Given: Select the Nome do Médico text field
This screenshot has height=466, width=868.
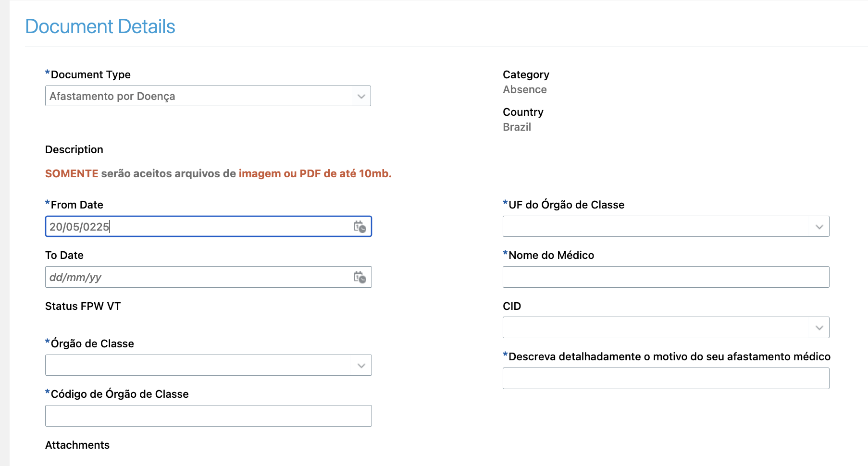Looking at the screenshot, I should [666, 277].
